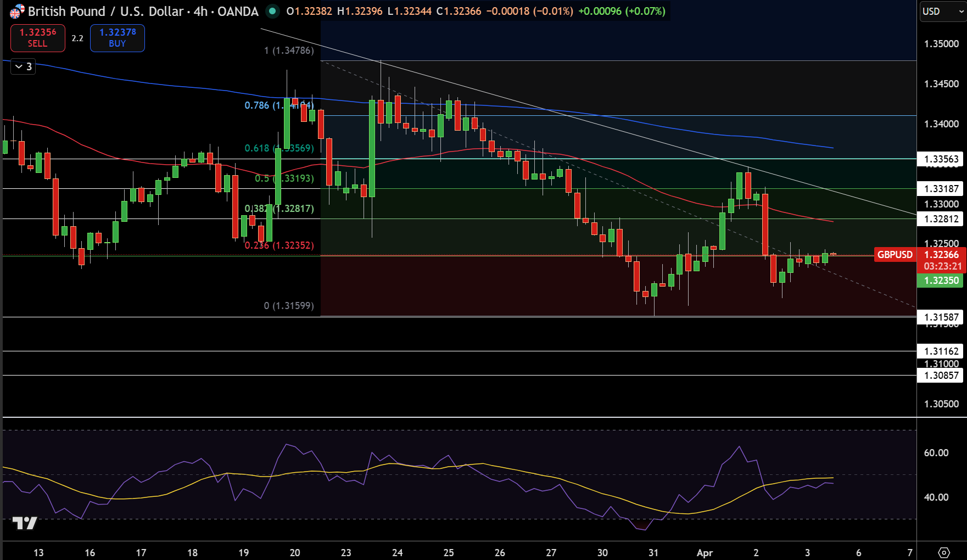The height and width of the screenshot is (560, 967).
Task: Select the 1.31162 price level label
Action: (941, 351)
